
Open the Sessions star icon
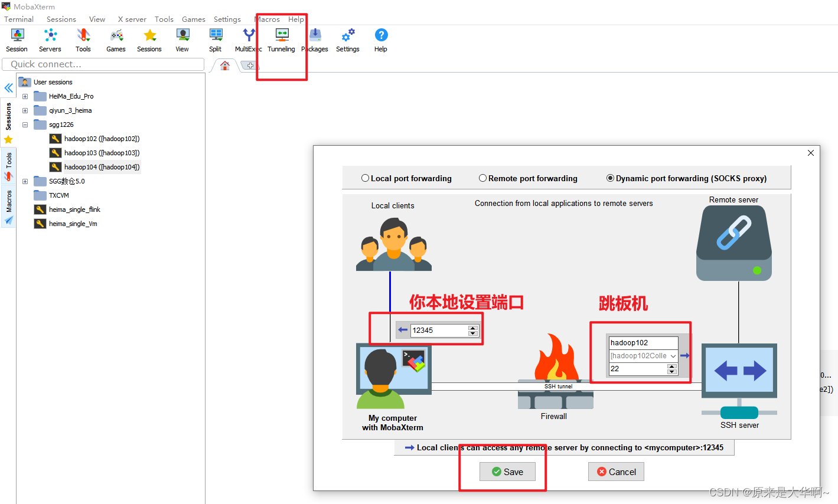149,40
